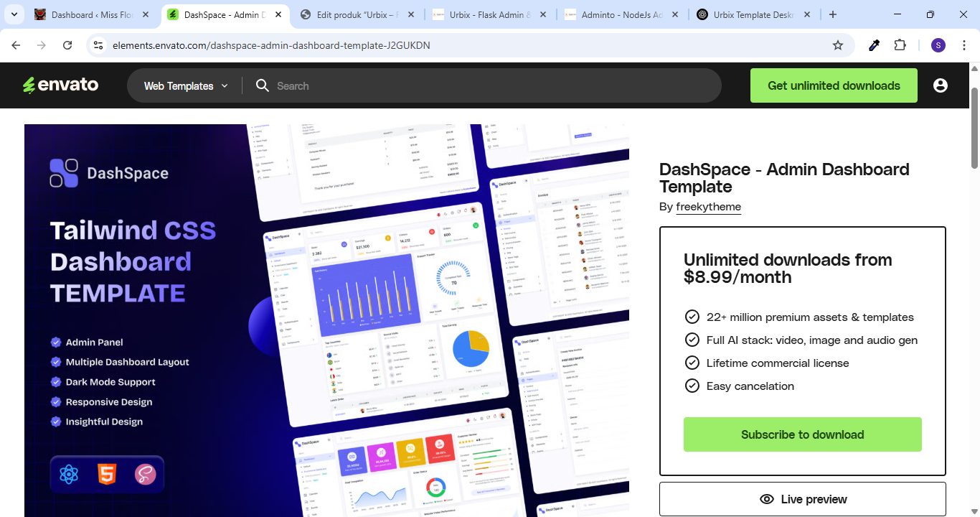The image size is (980, 517).
Task: Reload the page
Action: 67,45
